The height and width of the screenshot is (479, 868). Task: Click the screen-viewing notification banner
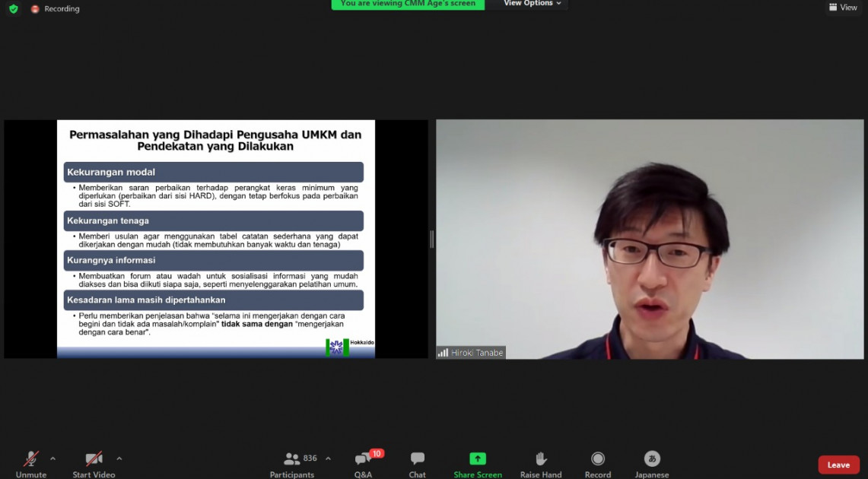408,4
